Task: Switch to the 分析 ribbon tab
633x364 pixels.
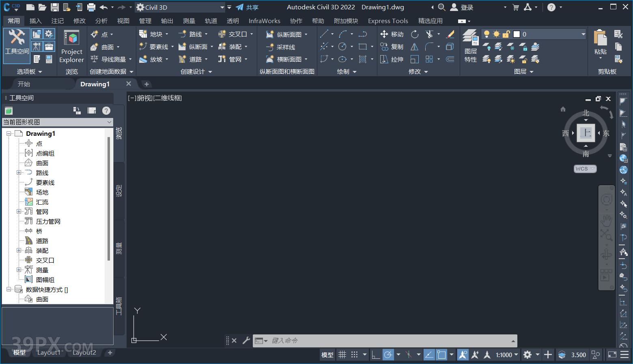Action: point(101,21)
